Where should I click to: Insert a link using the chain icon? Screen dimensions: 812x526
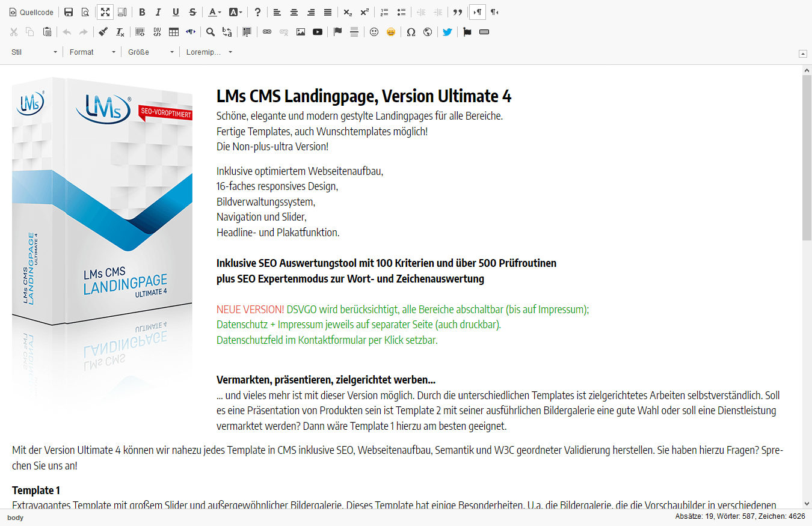click(x=267, y=32)
